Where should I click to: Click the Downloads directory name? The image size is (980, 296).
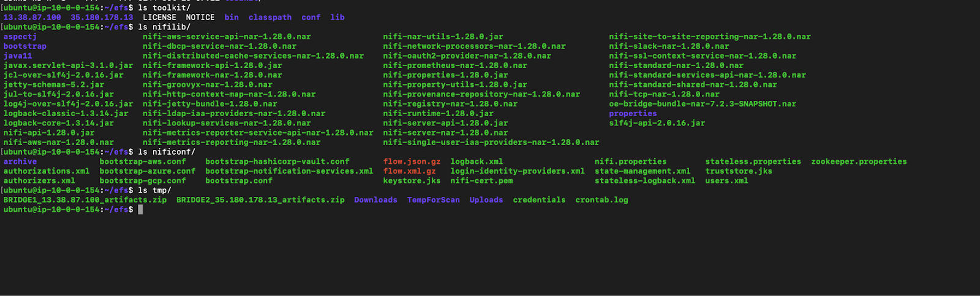tap(375, 200)
